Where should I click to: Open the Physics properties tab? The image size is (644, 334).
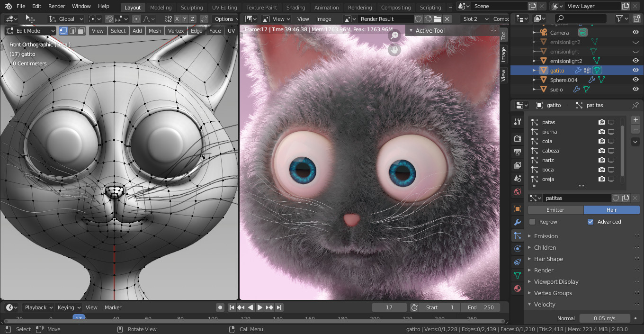(517, 249)
